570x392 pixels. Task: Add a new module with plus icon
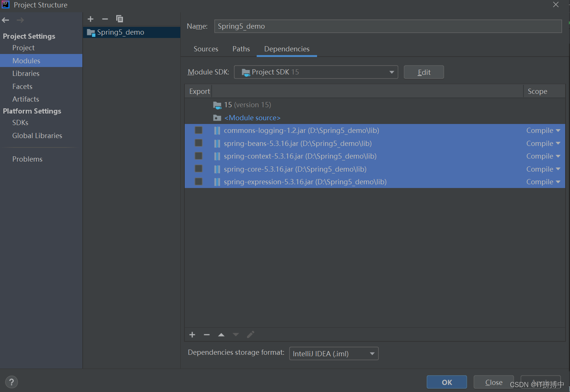(91, 19)
